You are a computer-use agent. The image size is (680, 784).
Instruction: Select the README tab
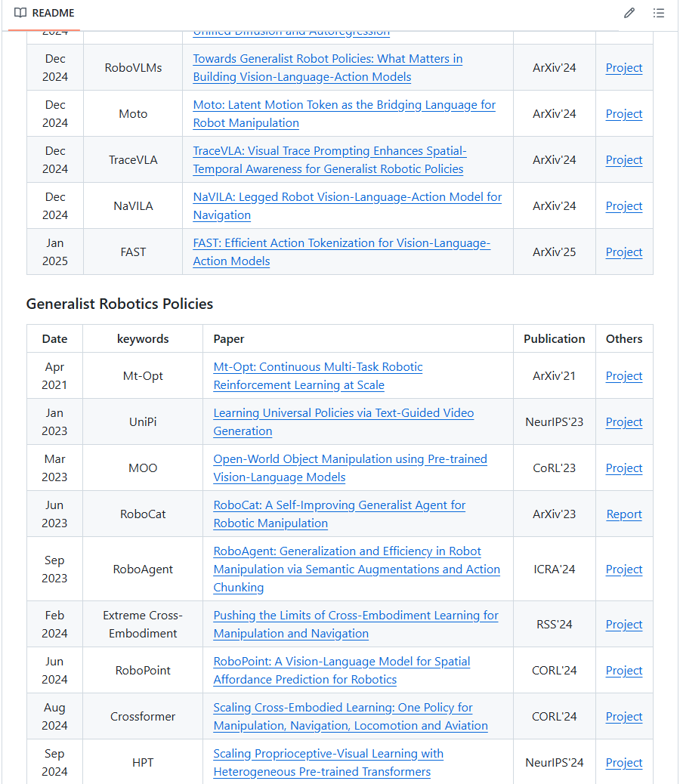(44, 14)
